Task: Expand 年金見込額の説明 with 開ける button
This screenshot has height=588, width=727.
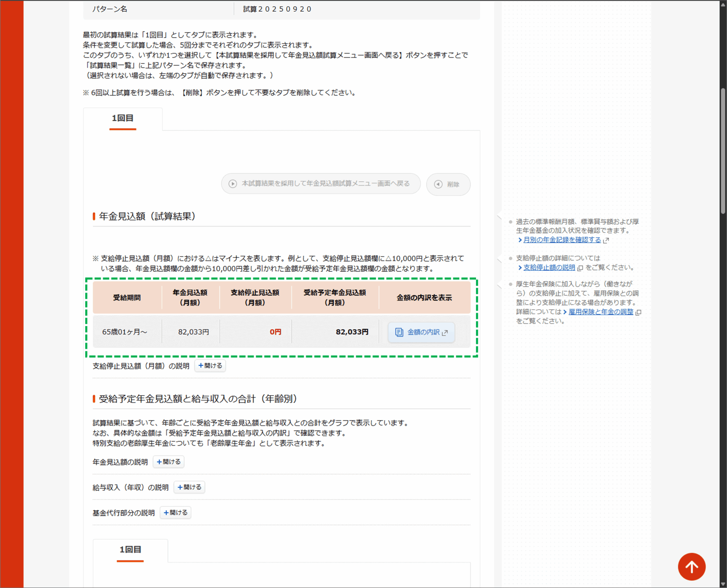Action: pyautogui.click(x=168, y=462)
